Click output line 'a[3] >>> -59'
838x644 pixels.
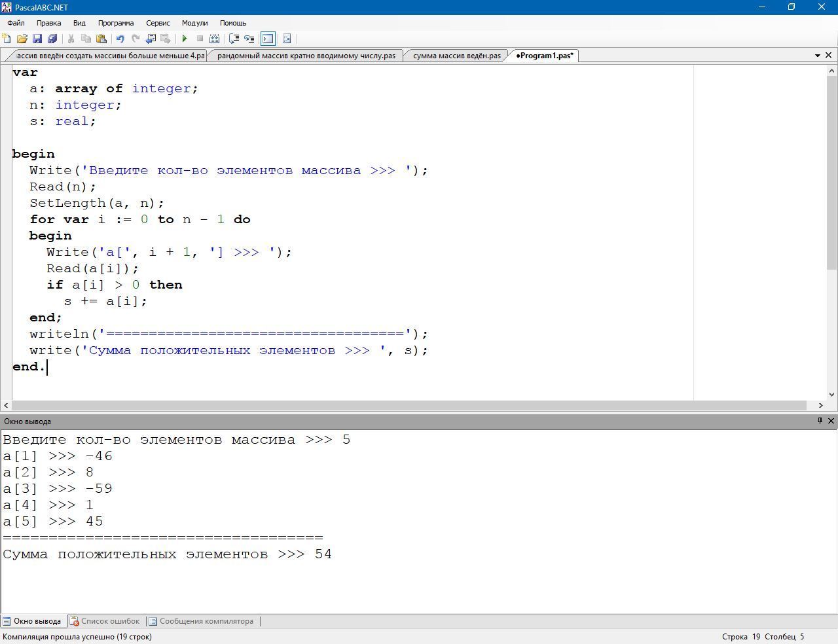[58, 489]
